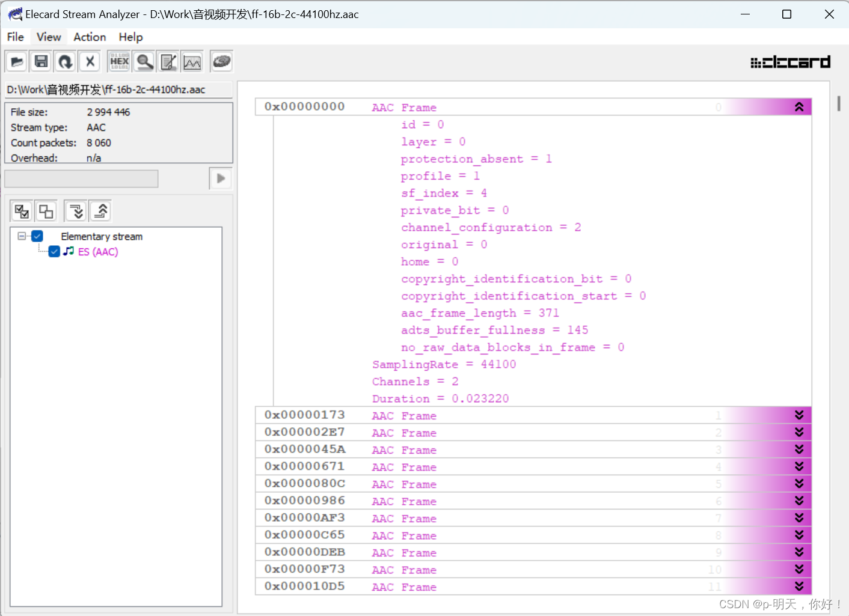Click the File size value 2 994 446
The width and height of the screenshot is (849, 616).
[108, 112]
